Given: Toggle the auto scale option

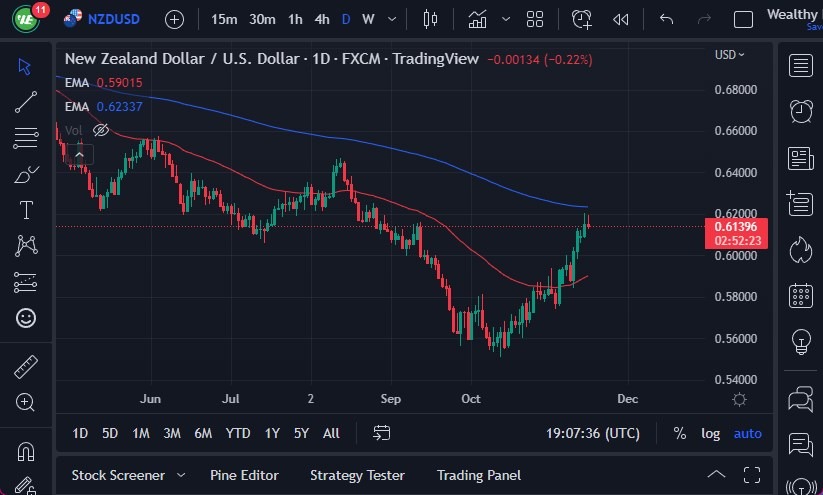Looking at the screenshot, I should 747,433.
